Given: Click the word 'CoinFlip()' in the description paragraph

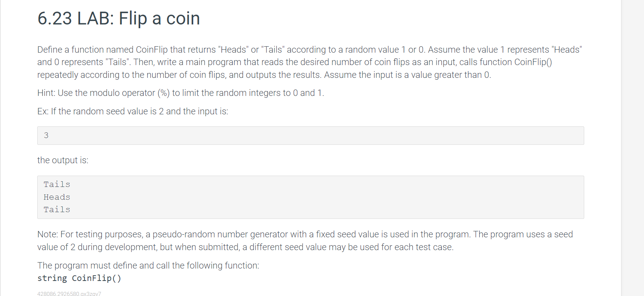Looking at the screenshot, I should point(533,62).
